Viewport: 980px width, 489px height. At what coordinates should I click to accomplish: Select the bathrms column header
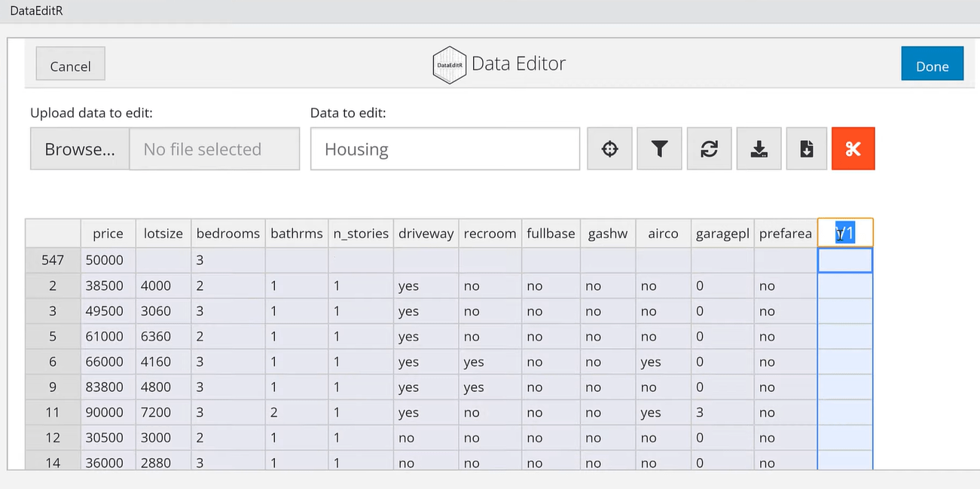point(297,234)
